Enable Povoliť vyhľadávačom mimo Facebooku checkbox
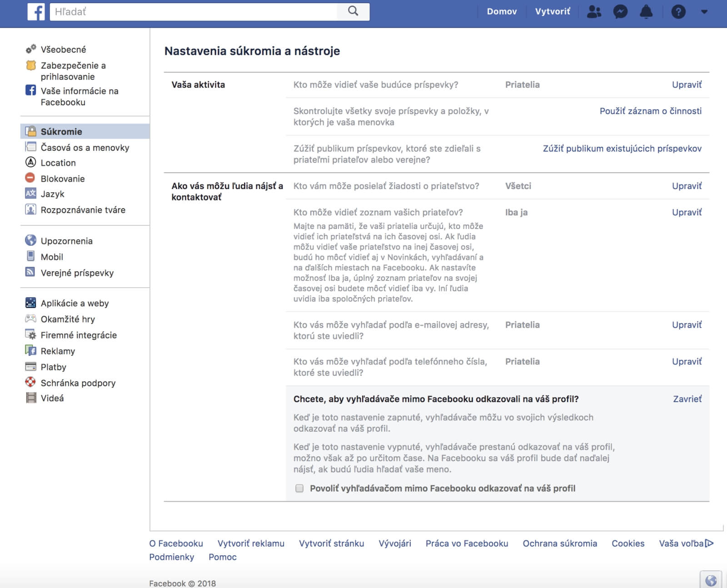Screen dimensions: 727x588 (x=299, y=488)
